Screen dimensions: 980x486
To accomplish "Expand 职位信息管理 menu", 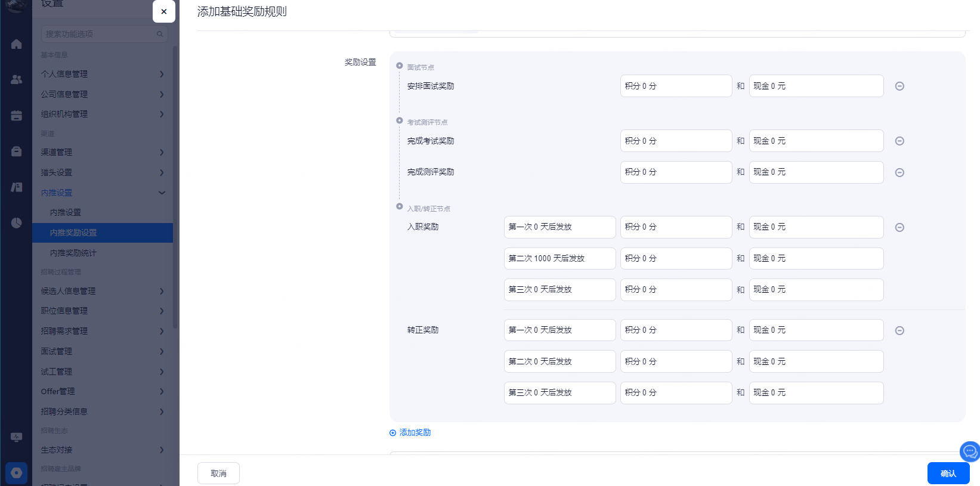I will pos(103,311).
